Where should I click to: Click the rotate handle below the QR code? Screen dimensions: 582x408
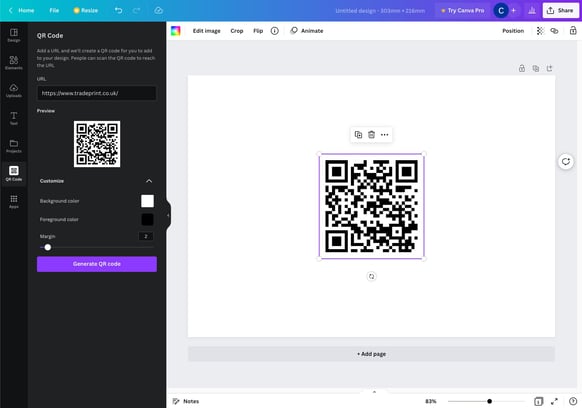tap(371, 276)
